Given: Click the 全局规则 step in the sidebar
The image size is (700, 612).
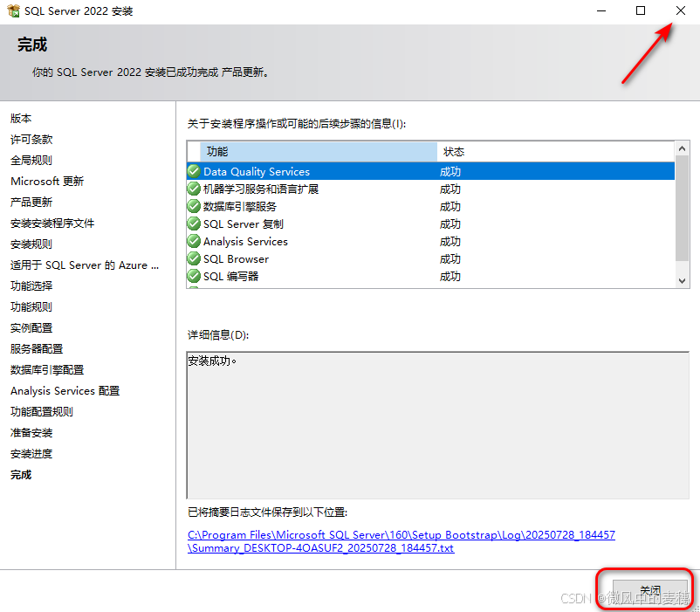Looking at the screenshot, I should point(31,161).
